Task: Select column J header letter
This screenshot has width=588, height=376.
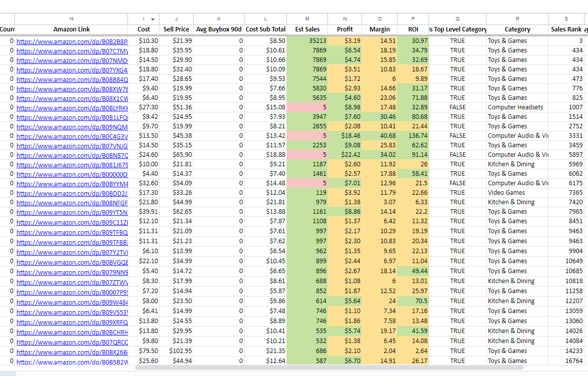Action: coord(176,19)
